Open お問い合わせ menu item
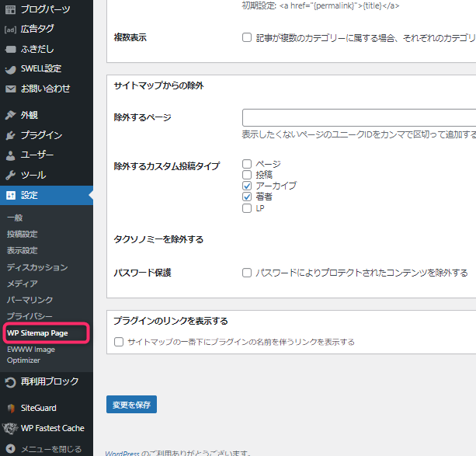 pos(47,89)
